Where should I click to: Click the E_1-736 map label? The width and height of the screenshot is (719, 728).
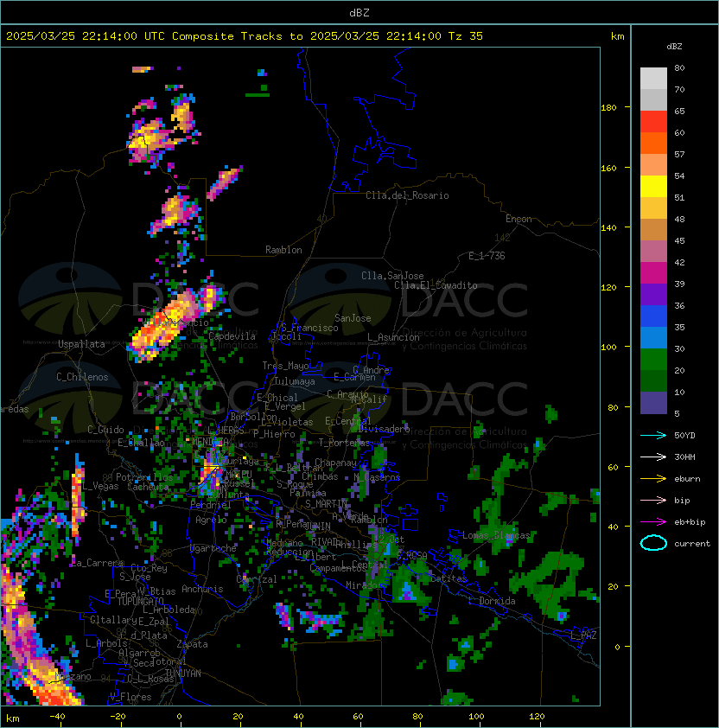click(x=487, y=256)
